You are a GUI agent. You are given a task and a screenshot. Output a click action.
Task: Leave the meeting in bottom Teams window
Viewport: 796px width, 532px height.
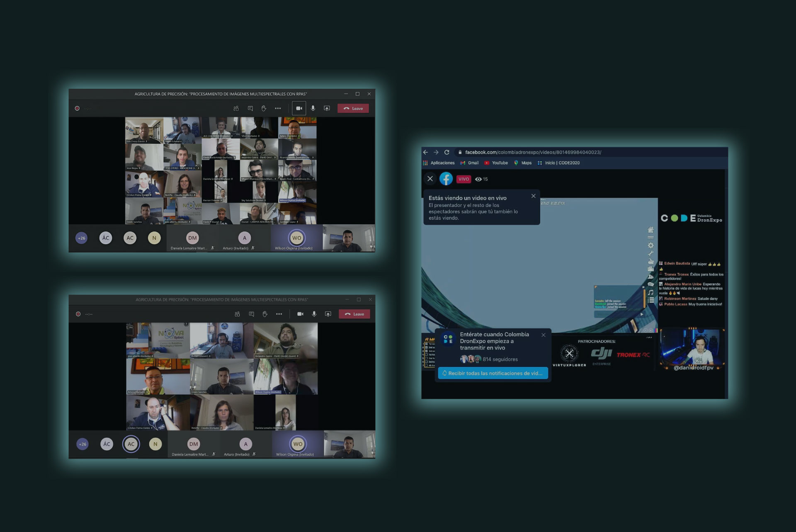pyautogui.click(x=354, y=314)
